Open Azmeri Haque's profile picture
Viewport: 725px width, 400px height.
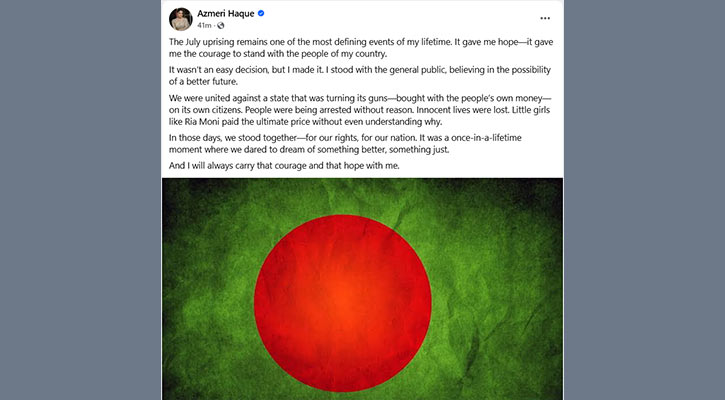click(181, 19)
